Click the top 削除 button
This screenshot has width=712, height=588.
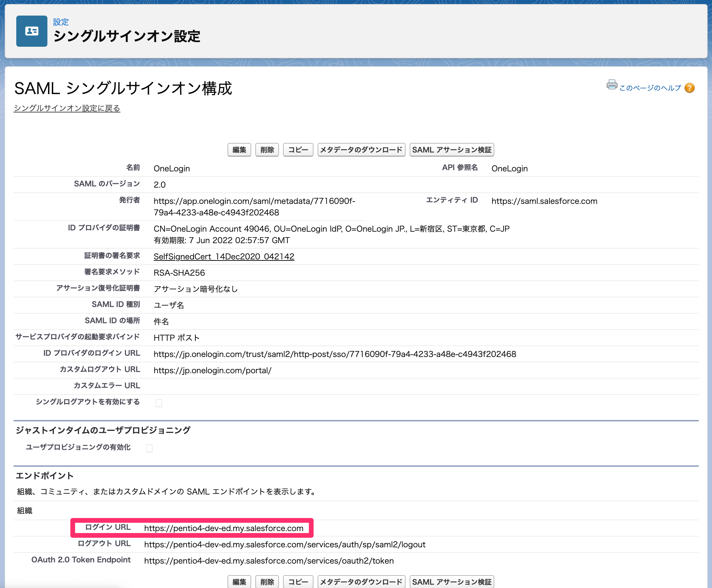[x=267, y=150]
